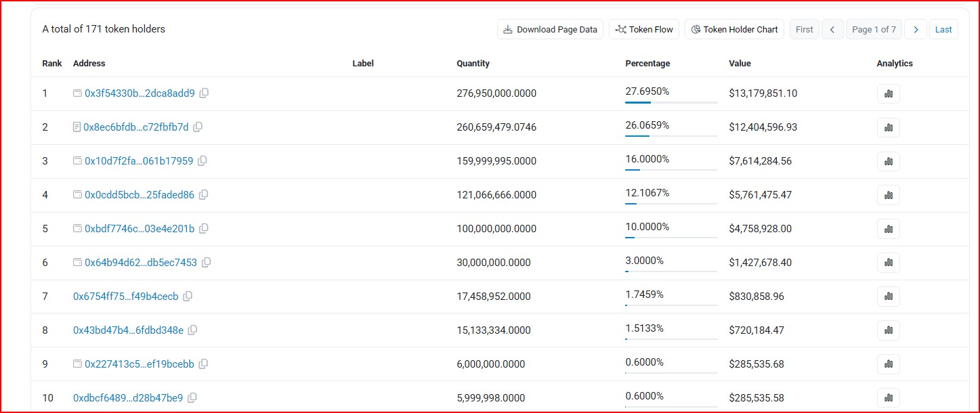Open Token Holder Chart
980x413 pixels.
pyautogui.click(x=734, y=29)
